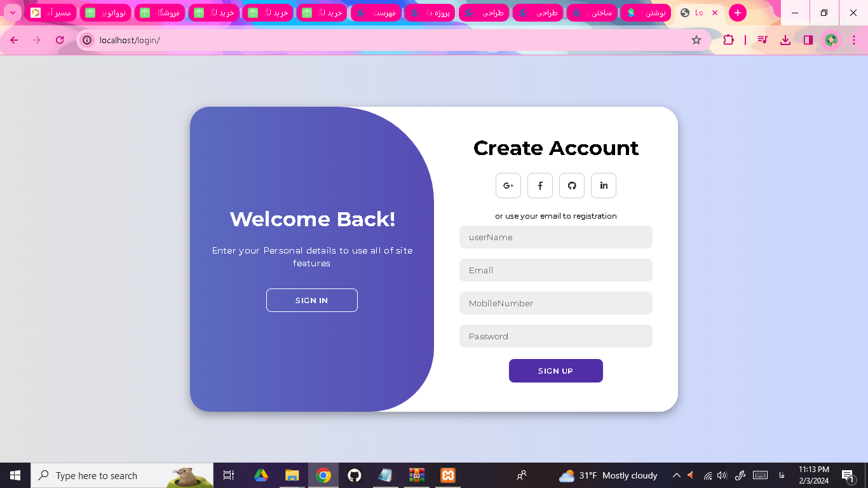Expand the tab search dropdown arrow
The image size is (868, 488).
tap(12, 13)
